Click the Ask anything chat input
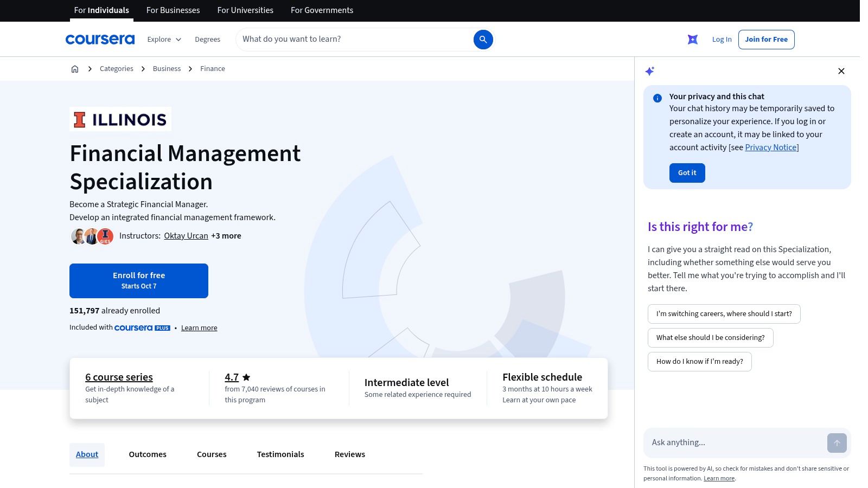The image size is (868, 488). coord(735,443)
